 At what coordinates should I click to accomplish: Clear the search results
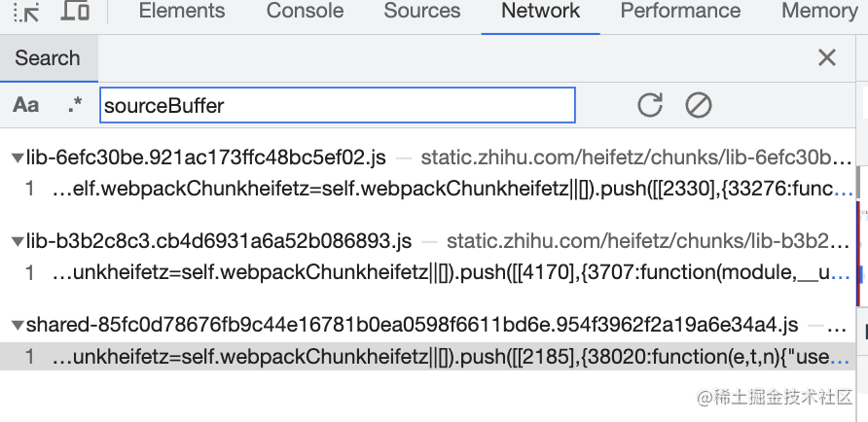tap(699, 105)
